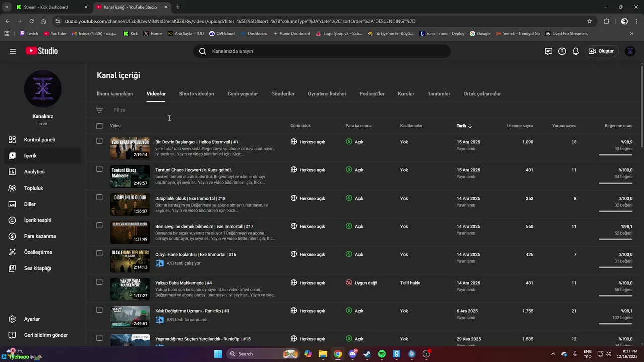
Task: Click A/B test icon for Olaylı Hane toplantısı
Action: (x=159, y=263)
